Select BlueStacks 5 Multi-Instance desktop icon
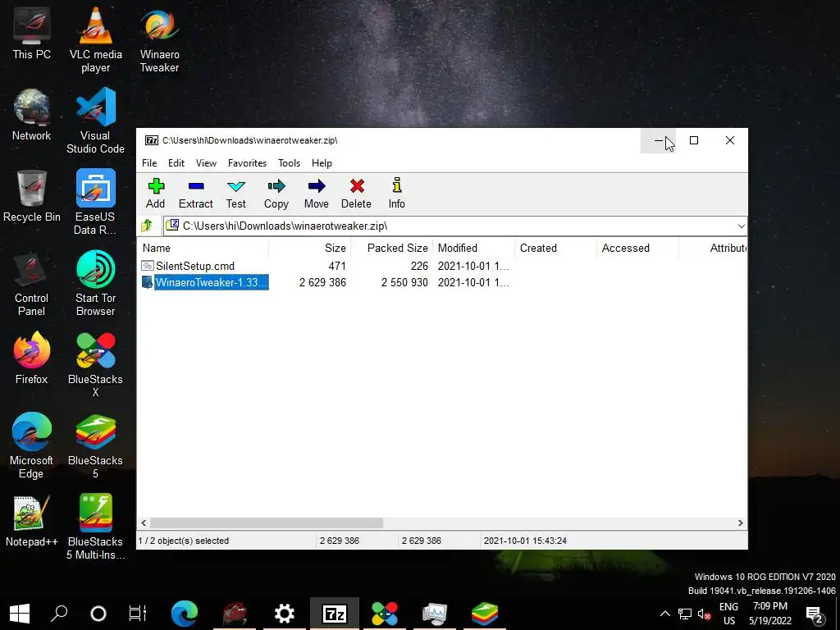 [x=95, y=527]
